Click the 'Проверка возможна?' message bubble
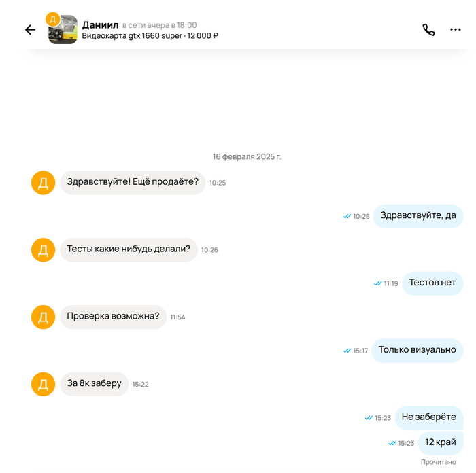The image size is (476, 473). click(x=113, y=316)
